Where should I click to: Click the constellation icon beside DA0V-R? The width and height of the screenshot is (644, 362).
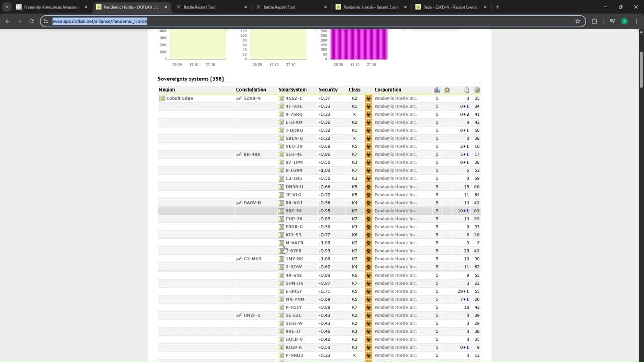[x=239, y=203]
